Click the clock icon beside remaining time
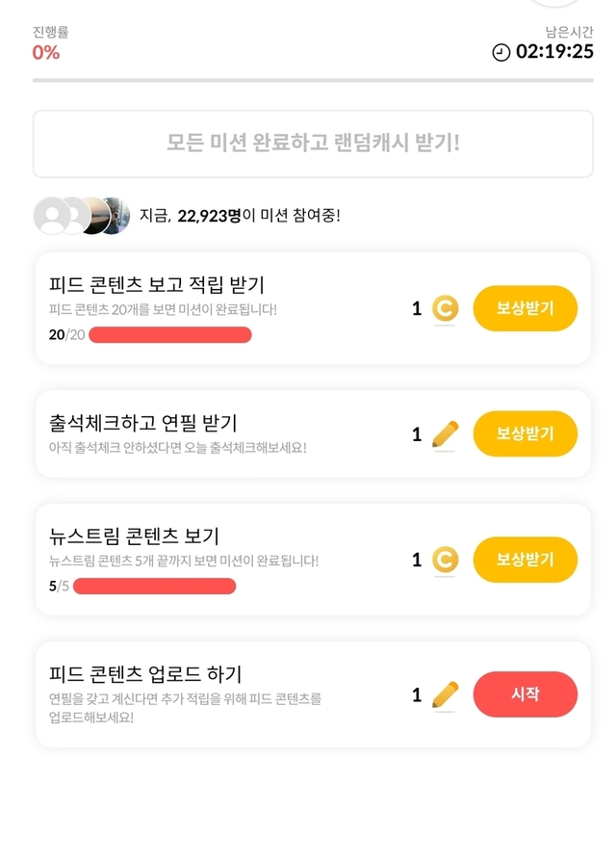The image size is (616, 863). pos(501,53)
